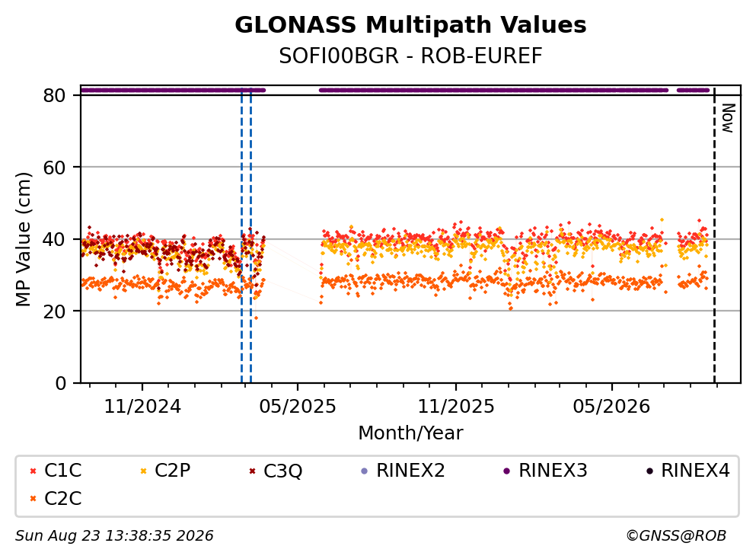Viewport: 756px width, 559px height.
Task: Click the first blue dashed vertical marker
Action: tap(241, 236)
